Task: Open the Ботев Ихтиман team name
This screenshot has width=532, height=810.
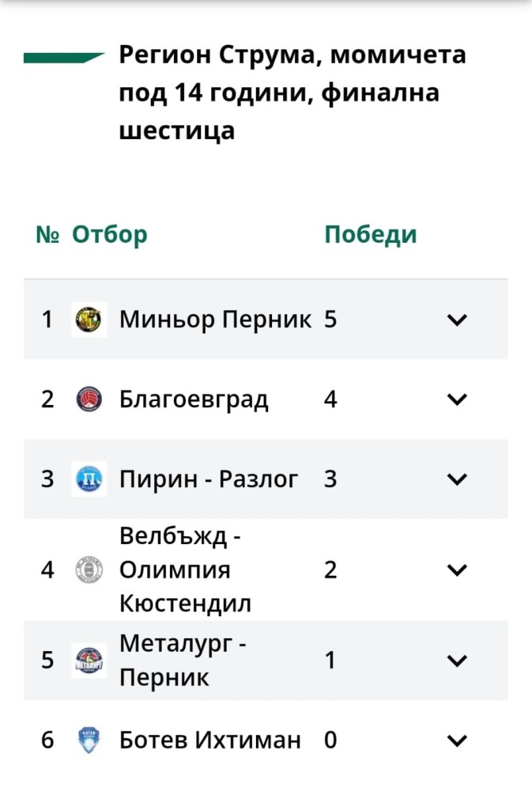Action: point(209,740)
